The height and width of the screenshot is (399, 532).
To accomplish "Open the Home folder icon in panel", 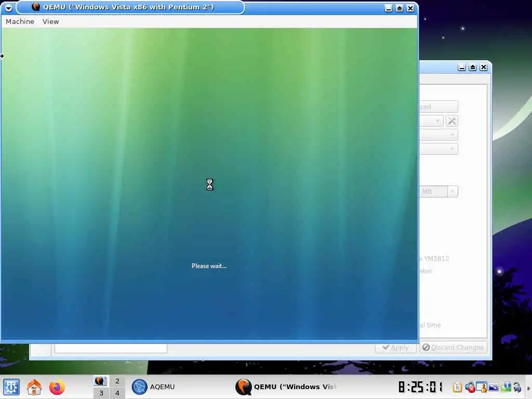I will coord(34,387).
